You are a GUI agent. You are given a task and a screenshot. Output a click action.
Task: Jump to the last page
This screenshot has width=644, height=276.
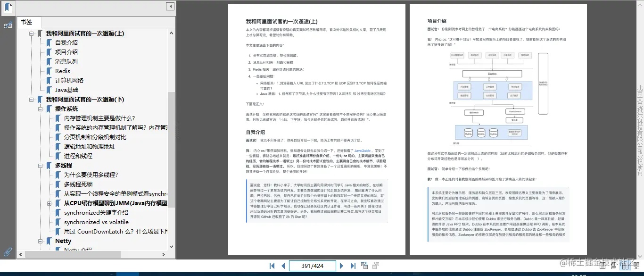(x=353, y=266)
